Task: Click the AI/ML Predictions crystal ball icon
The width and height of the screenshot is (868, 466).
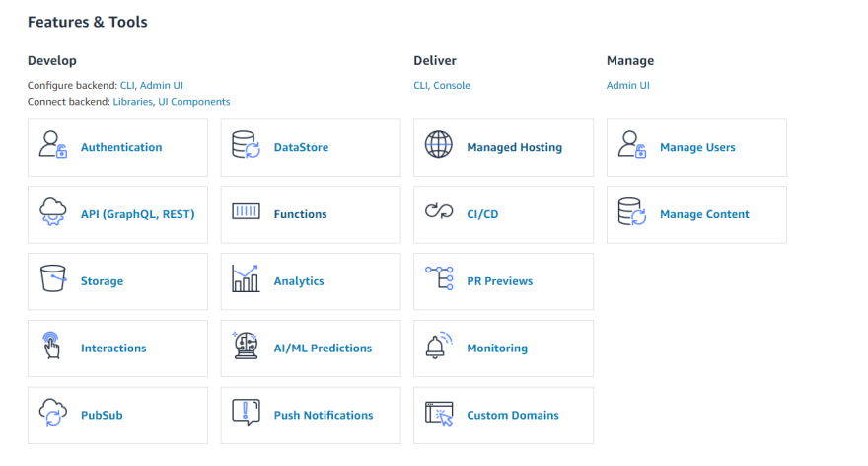Action: pyautogui.click(x=246, y=346)
